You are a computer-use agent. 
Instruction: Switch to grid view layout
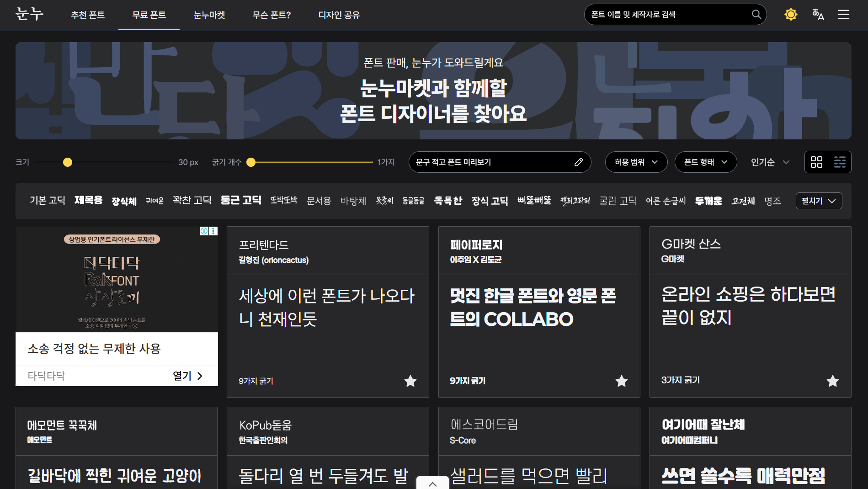click(816, 162)
